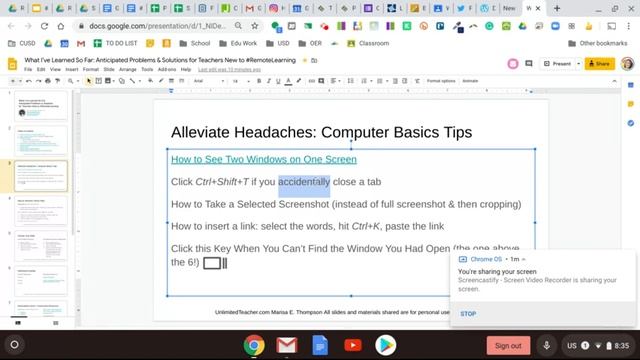Open the Slide menu
The height and width of the screenshot is (360, 640).
click(109, 70)
